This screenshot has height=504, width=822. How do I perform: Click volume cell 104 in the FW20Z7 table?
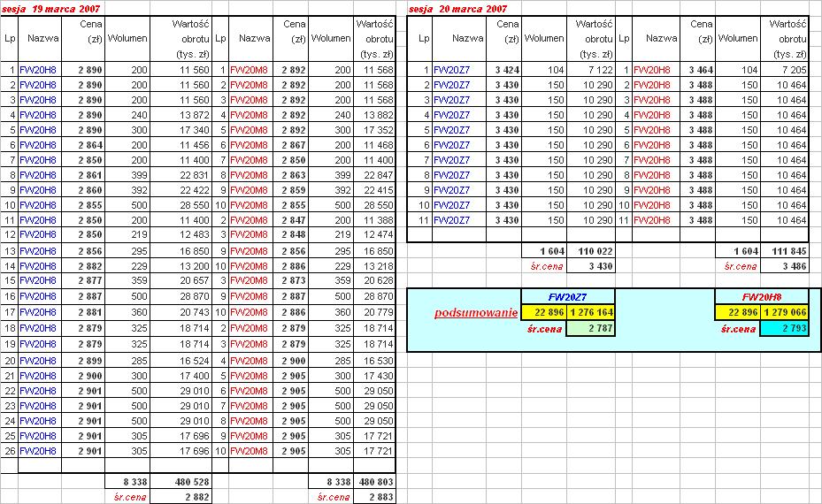point(544,70)
